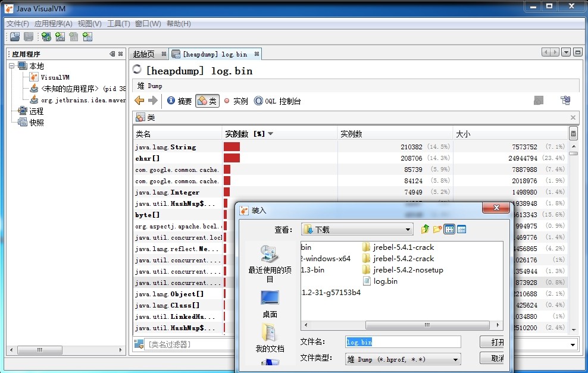Go up one folder in 装入 dialog
Viewport: 588px width, 373px height.
(425, 229)
